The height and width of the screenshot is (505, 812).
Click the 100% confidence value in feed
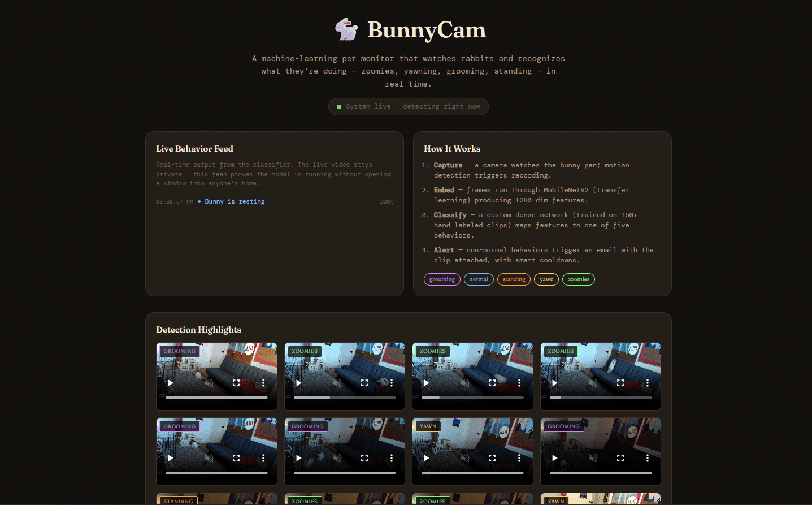[387, 202]
